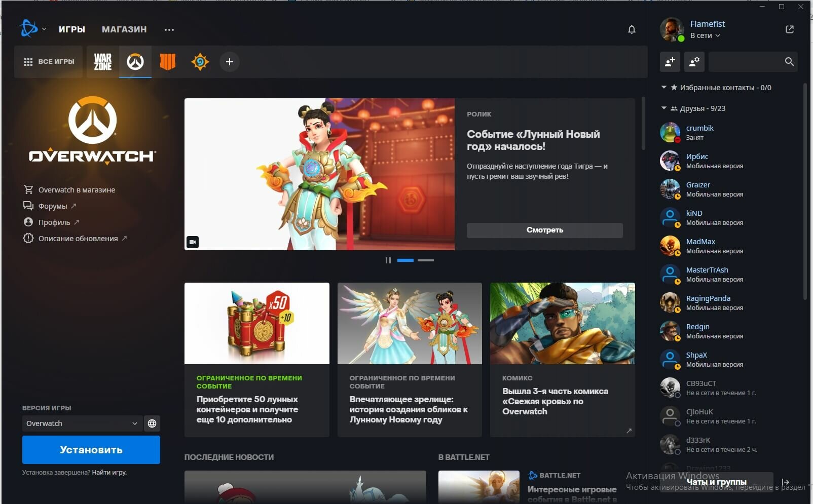The width and height of the screenshot is (813, 504).
Task: Open the lunar loot box offer thumbnail
Action: (x=257, y=323)
